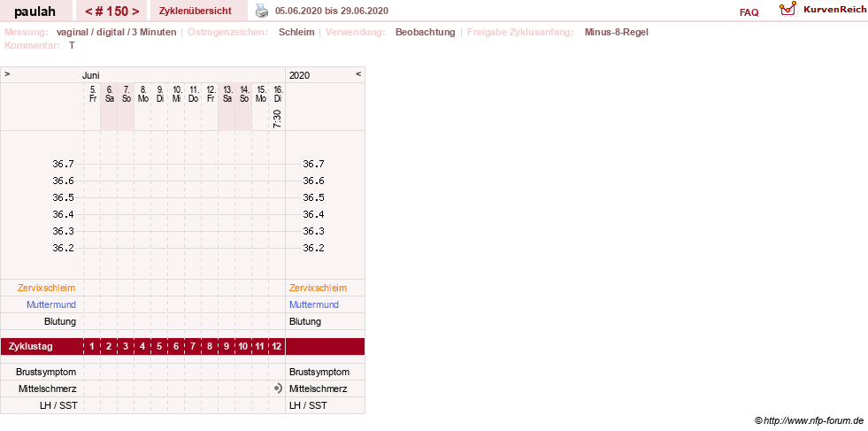This screenshot has height=431, width=868.
Task: Click the username paulah
Action: (35, 11)
